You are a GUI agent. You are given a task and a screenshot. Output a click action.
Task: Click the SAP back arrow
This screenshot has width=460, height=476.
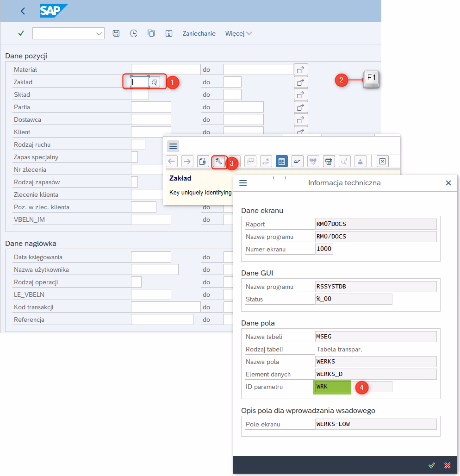coord(23,11)
